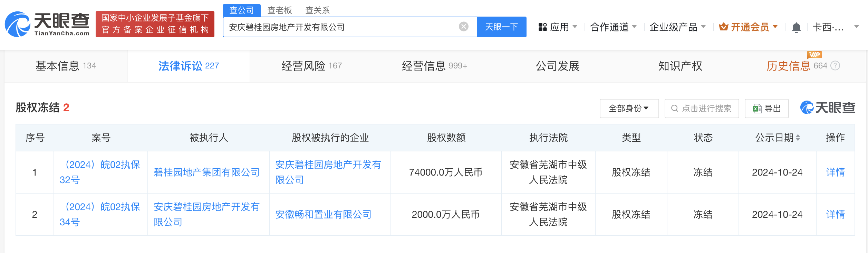Expand the 合作通道 dropdown
The height and width of the screenshot is (253, 868).
click(x=634, y=27)
